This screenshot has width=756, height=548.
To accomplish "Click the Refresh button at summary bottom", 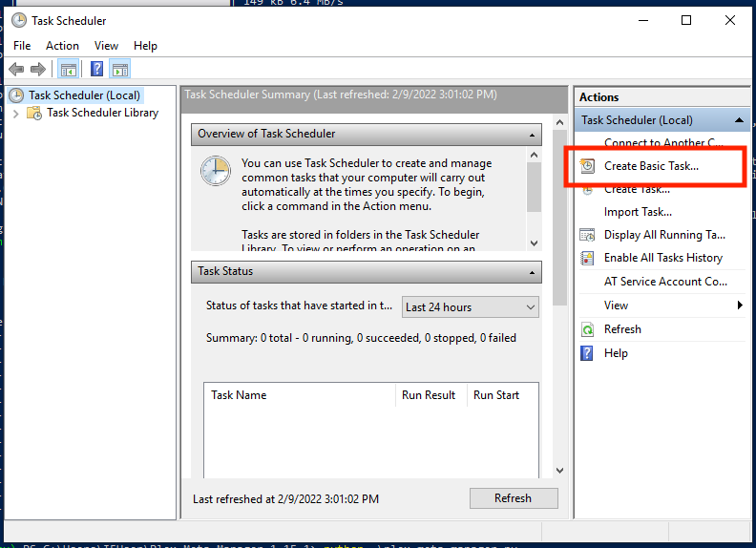I will click(x=514, y=498).
